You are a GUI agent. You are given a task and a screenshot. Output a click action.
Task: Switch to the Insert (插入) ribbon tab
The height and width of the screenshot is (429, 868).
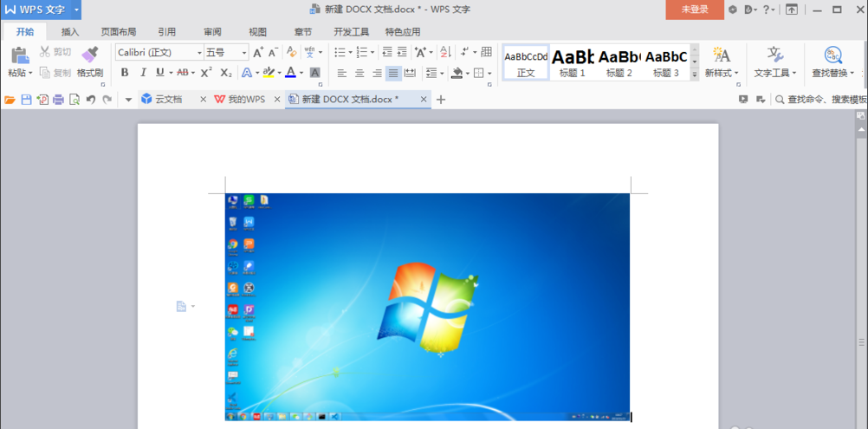[x=70, y=31]
